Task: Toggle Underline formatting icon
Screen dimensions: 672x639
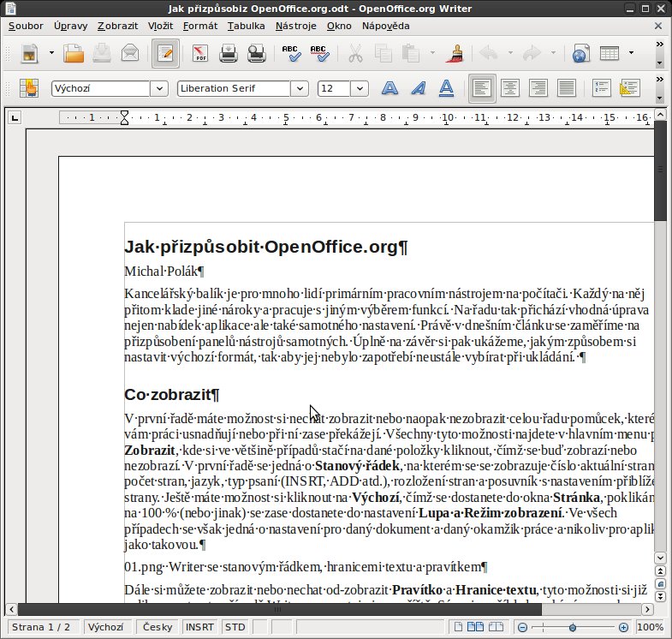Action: coord(446,88)
